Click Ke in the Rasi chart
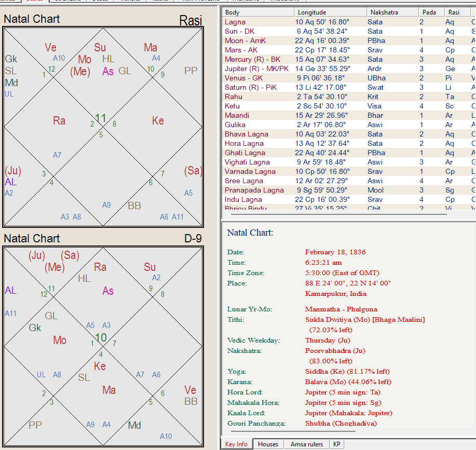The image size is (476, 450). click(158, 121)
